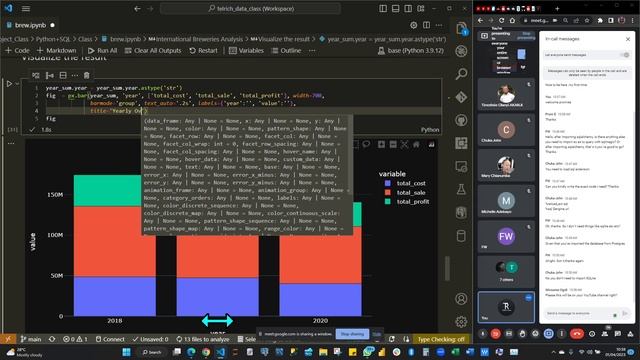Click Connect in the status bar
Viewport: 640px width, 360px height.
point(110,339)
